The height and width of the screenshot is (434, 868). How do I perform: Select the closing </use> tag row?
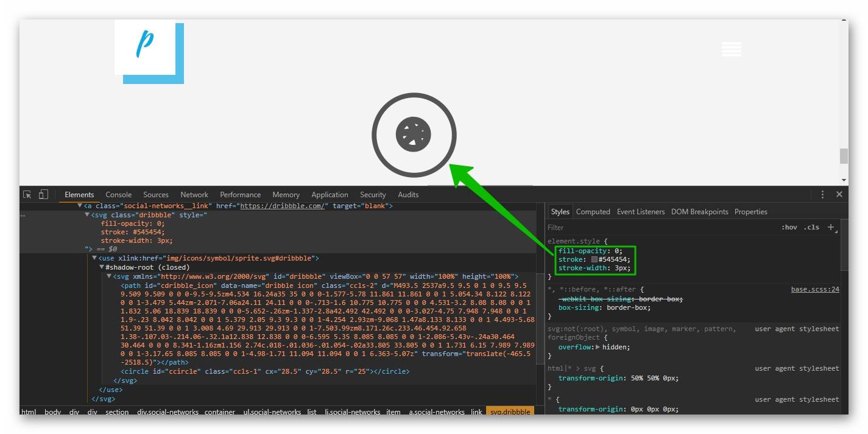tap(110, 390)
